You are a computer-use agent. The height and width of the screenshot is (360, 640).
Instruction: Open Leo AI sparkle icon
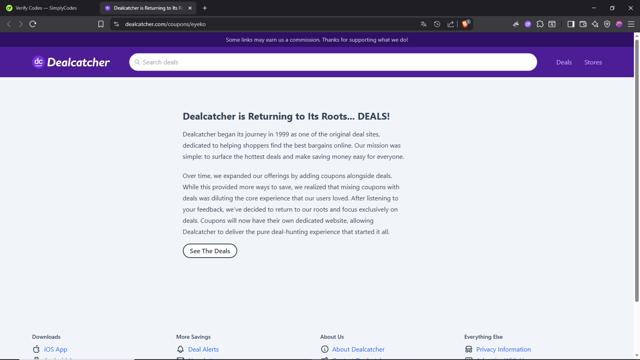pyautogui.click(x=595, y=24)
